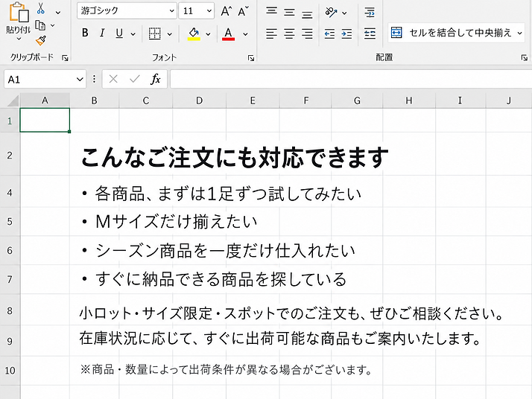Viewport: 532px width, 399px height.
Task: Center text horizontally
Action: click(289, 33)
